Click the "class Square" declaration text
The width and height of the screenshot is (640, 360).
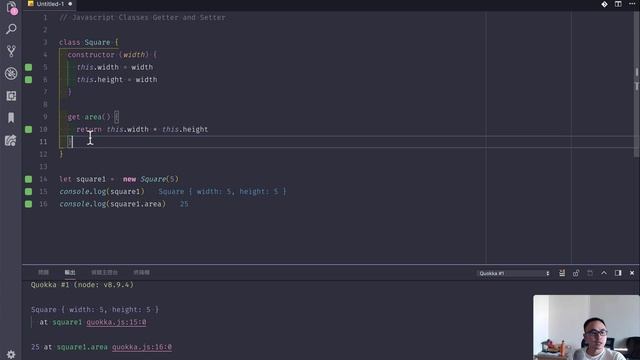84,42
